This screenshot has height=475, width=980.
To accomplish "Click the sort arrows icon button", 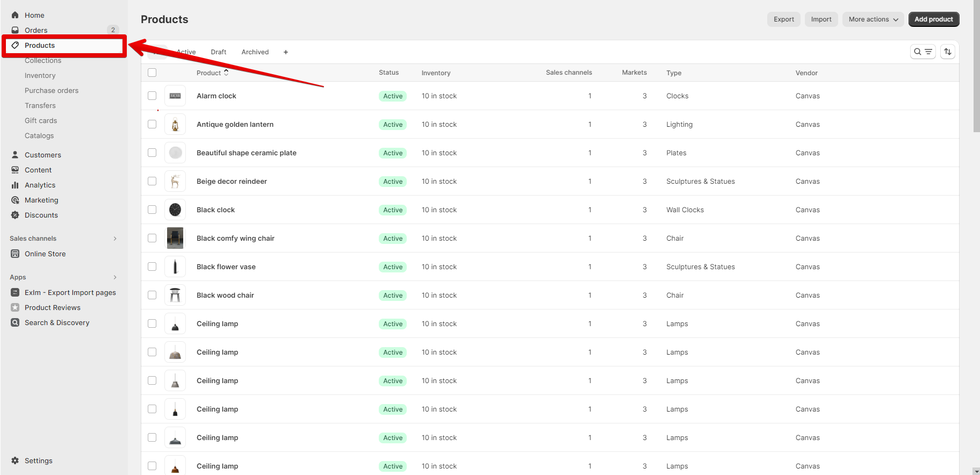I will click(x=948, y=52).
